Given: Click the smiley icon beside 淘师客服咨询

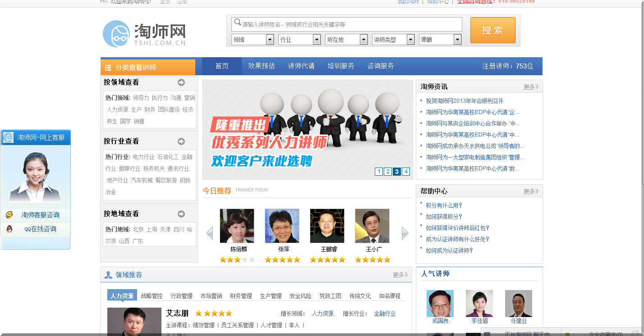Looking at the screenshot, I should 9,215.
